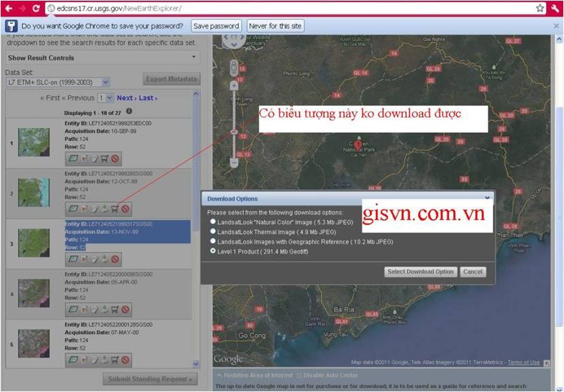Image resolution: width=564 pixels, height=392 pixels.
Task: Cancel the Download Options dialog
Action: pos(473,272)
